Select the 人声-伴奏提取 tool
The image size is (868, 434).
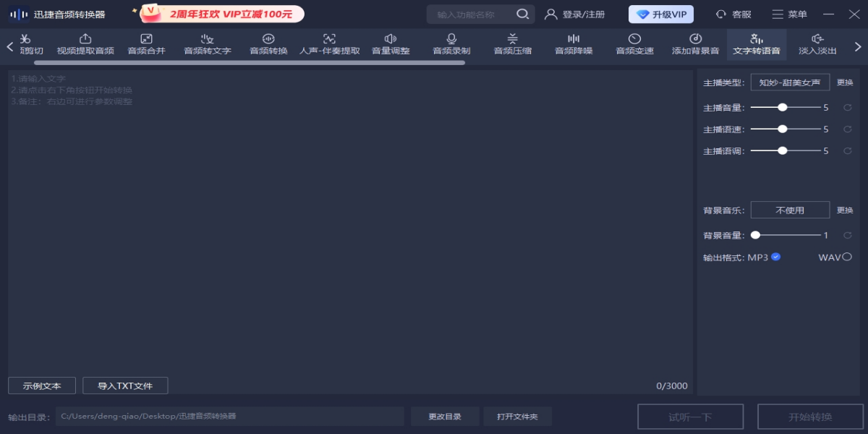coord(329,44)
